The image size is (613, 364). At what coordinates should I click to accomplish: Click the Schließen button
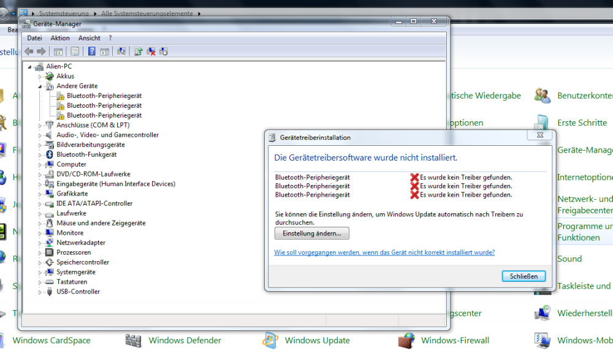(x=523, y=276)
